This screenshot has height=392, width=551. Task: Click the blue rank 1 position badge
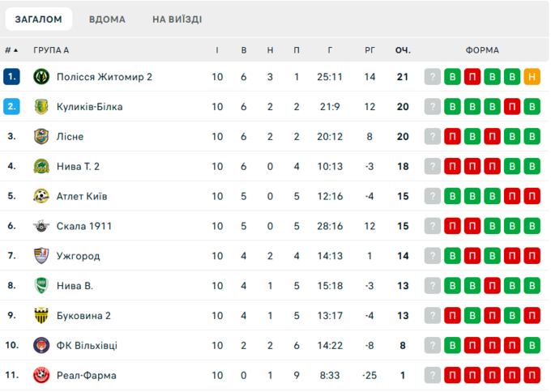click(x=11, y=77)
